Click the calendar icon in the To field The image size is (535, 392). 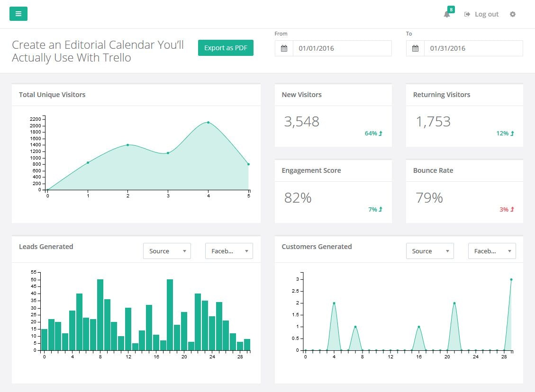pyautogui.click(x=415, y=48)
